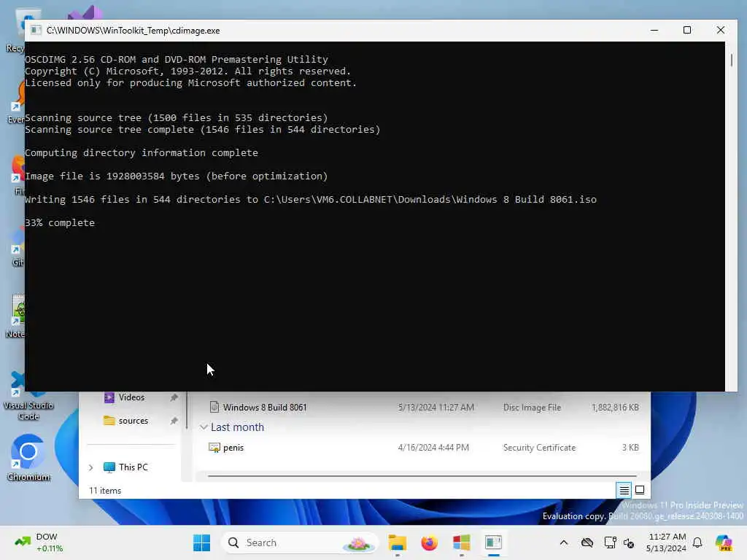Select the Videos folder in Explorer sidebar
This screenshot has height=560, width=747.
[131, 397]
